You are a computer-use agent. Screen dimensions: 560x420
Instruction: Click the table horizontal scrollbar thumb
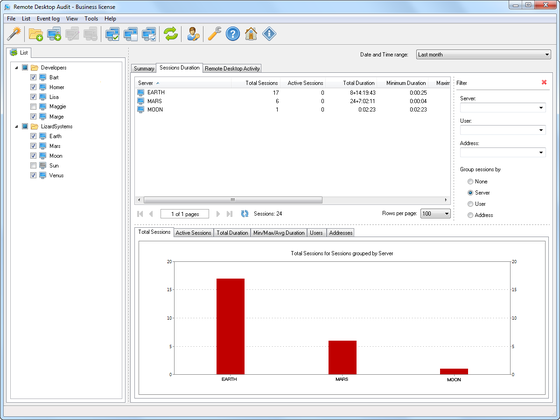[x=232, y=200]
